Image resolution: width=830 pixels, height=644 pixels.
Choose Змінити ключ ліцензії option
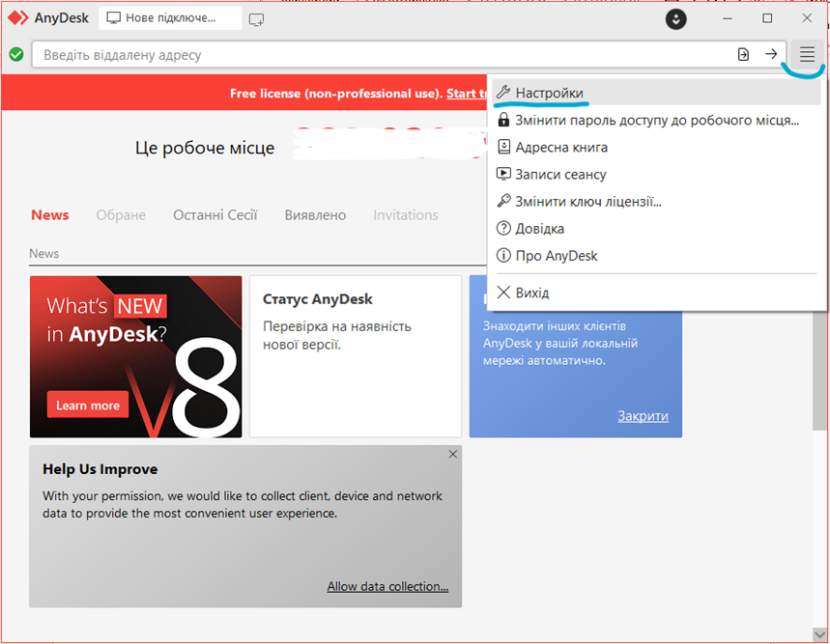point(587,202)
